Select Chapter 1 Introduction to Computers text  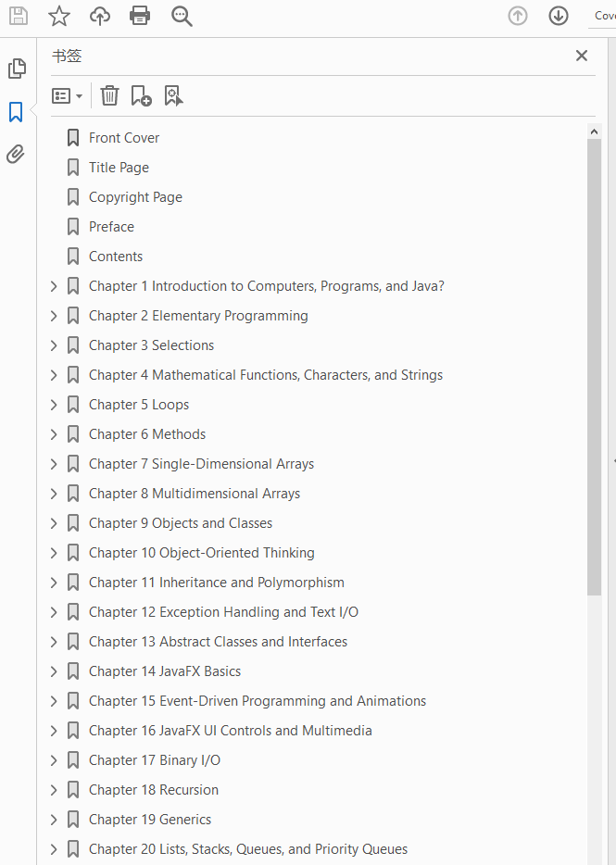(267, 286)
